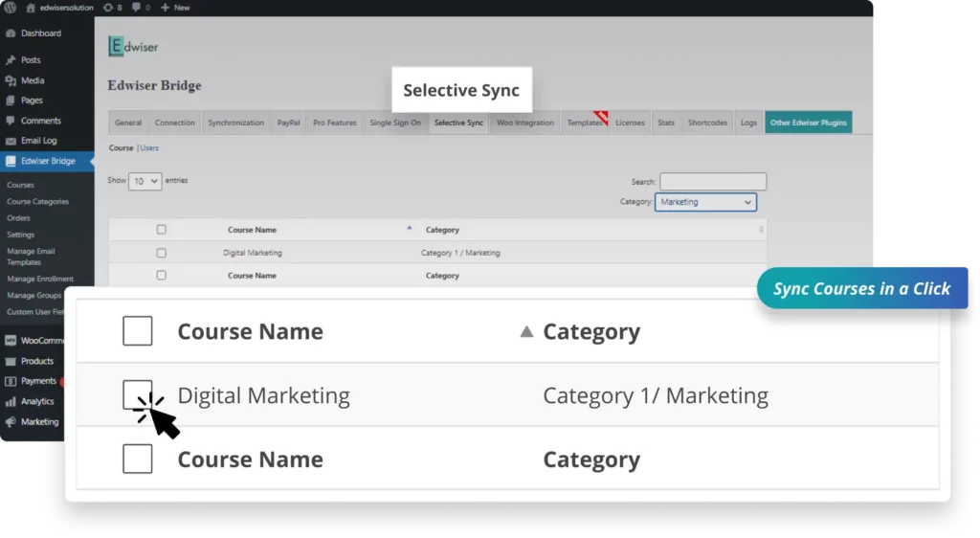980x538 pixels.
Task: Click the Course sub-link
Action: pyautogui.click(x=121, y=148)
